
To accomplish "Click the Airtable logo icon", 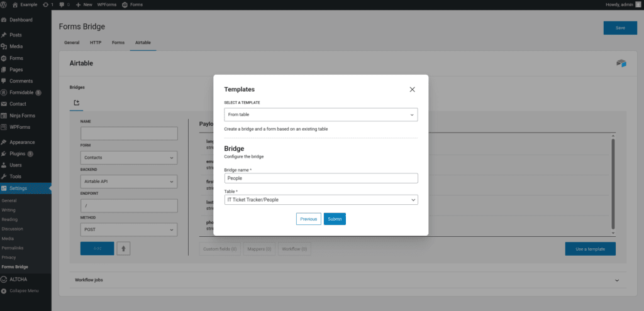I will [x=621, y=63].
